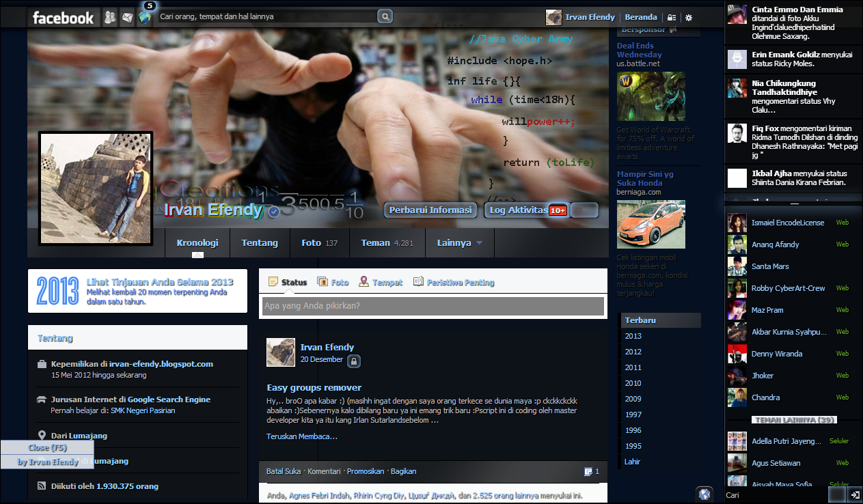Open the notifications globe showing 5
The height and width of the screenshot is (504, 863).
pyautogui.click(x=145, y=17)
